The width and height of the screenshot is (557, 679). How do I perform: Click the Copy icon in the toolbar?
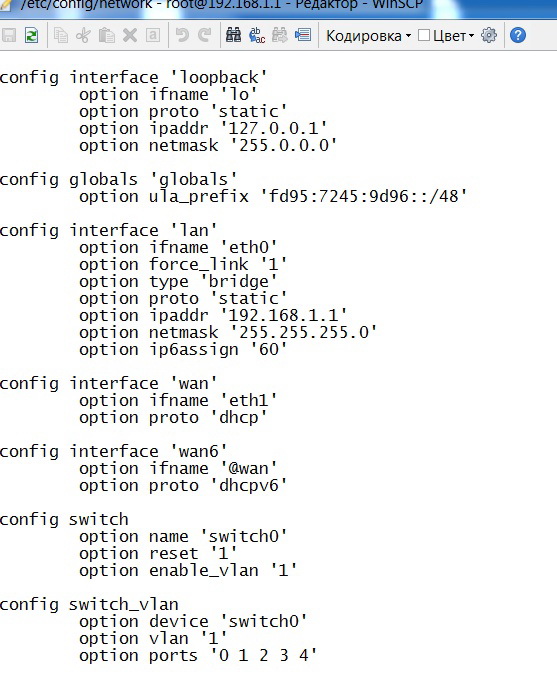pos(61,35)
